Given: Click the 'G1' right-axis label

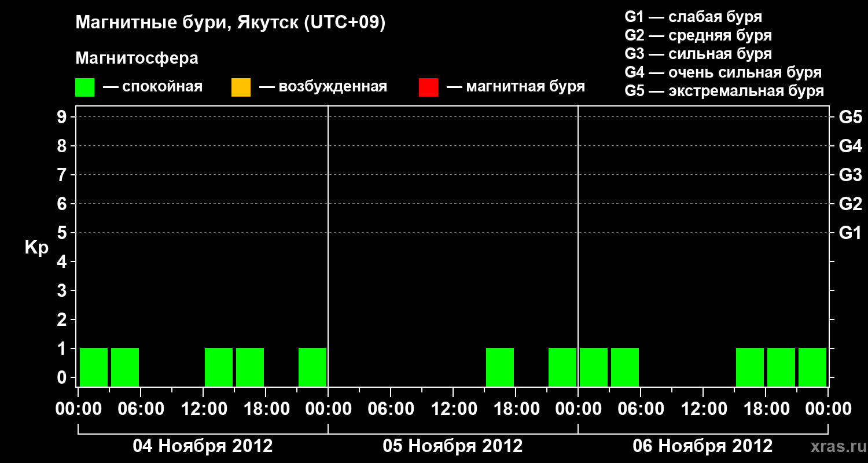Looking at the screenshot, I should [x=851, y=233].
